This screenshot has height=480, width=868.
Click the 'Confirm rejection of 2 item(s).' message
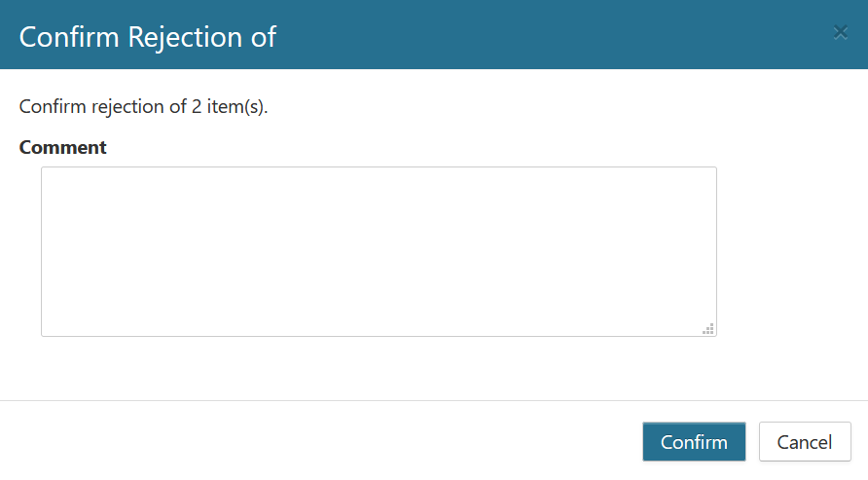[x=143, y=106]
